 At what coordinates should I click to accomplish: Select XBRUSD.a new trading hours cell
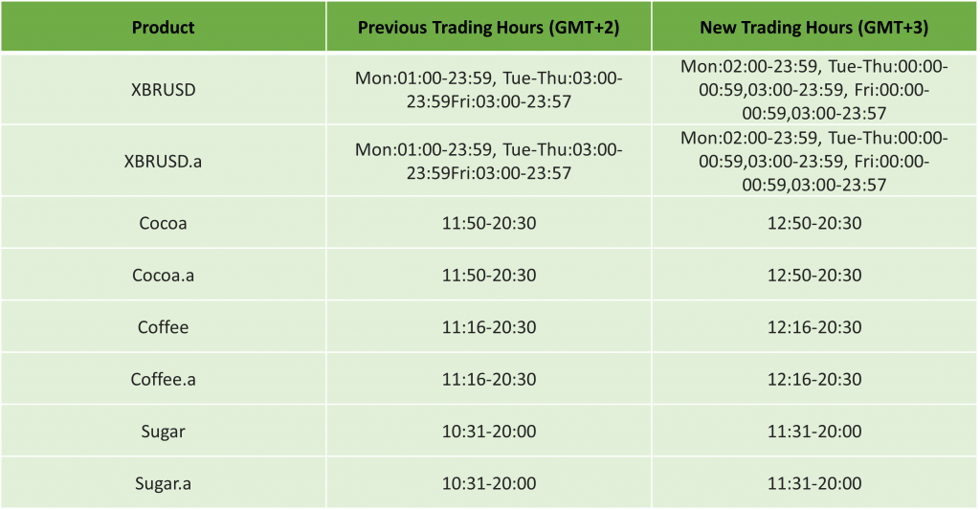pyautogui.click(x=814, y=161)
